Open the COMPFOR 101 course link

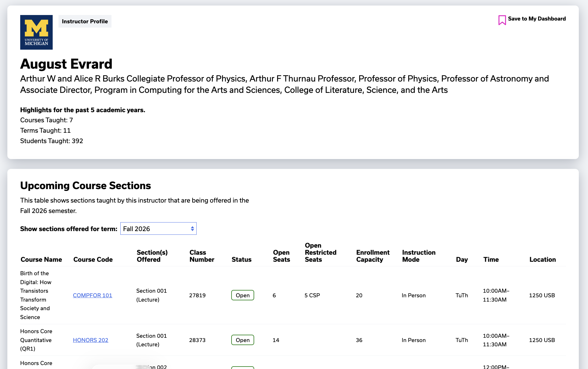(92, 295)
